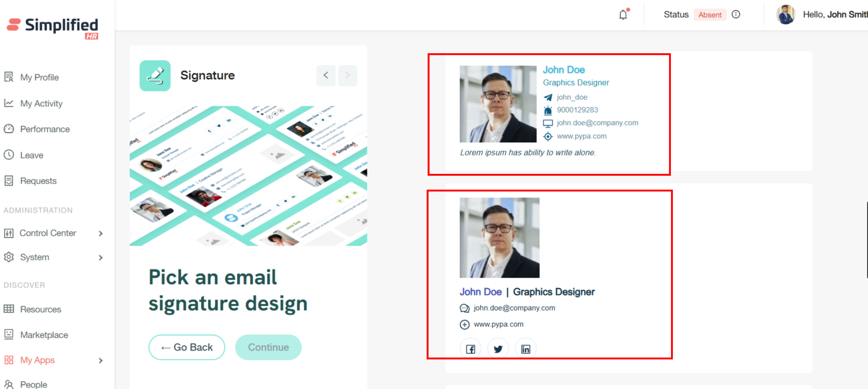
Task: Select the first signature design with tagline
Action: click(x=549, y=114)
